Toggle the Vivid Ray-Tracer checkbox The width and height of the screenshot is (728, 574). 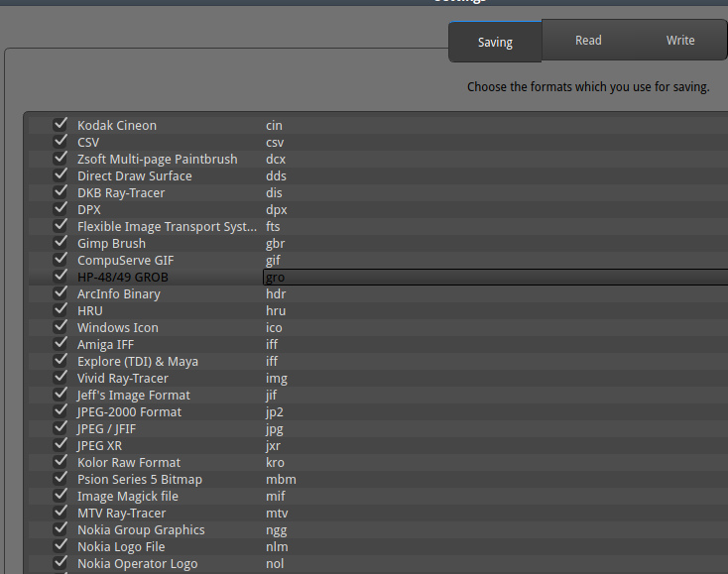coord(61,377)
